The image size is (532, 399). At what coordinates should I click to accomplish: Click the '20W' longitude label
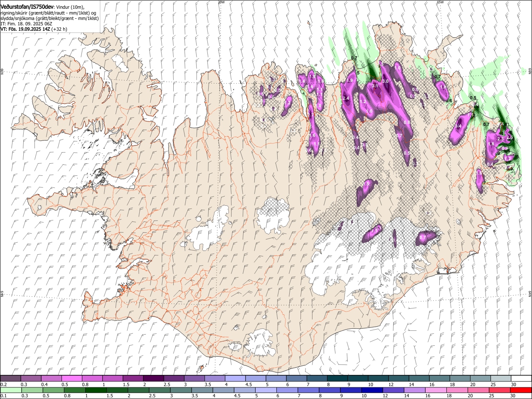pyautogui.click(x=221, y=2)
